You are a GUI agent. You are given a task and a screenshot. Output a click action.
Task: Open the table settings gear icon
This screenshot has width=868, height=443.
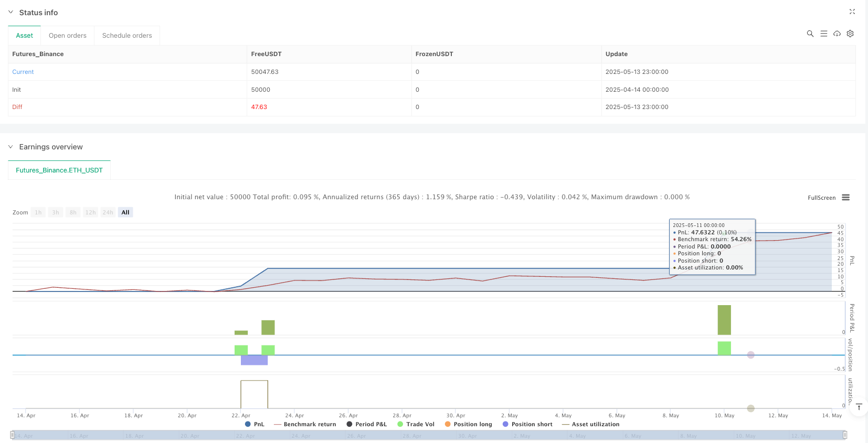[850, 34]
